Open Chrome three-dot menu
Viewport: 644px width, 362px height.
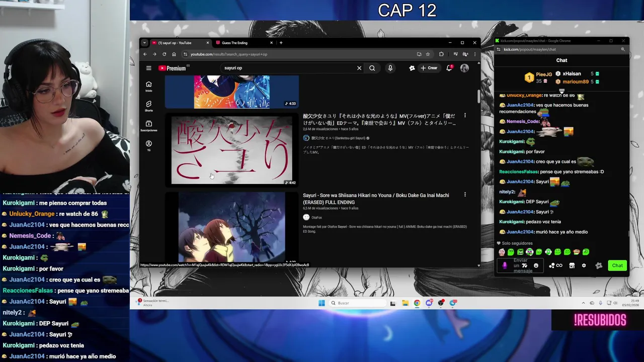[474, 54]
